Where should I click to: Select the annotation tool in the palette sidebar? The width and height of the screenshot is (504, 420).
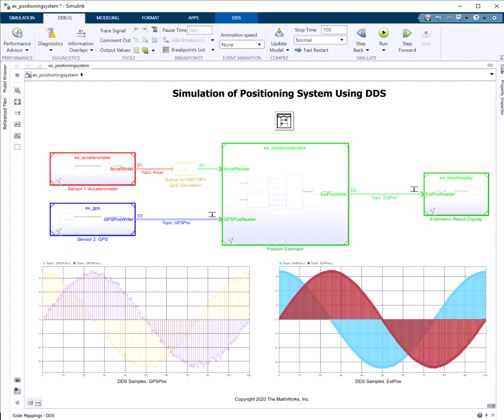pos(17,124)
